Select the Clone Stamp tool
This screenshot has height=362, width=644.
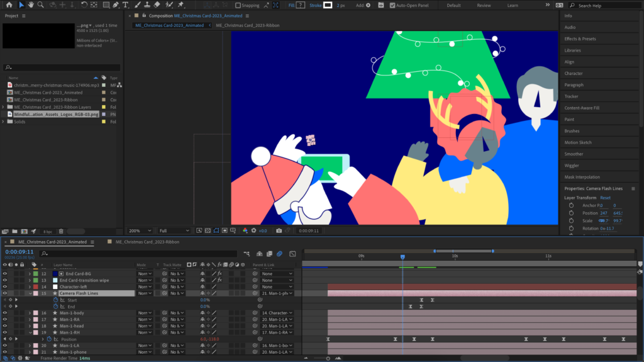click(147, 5)
